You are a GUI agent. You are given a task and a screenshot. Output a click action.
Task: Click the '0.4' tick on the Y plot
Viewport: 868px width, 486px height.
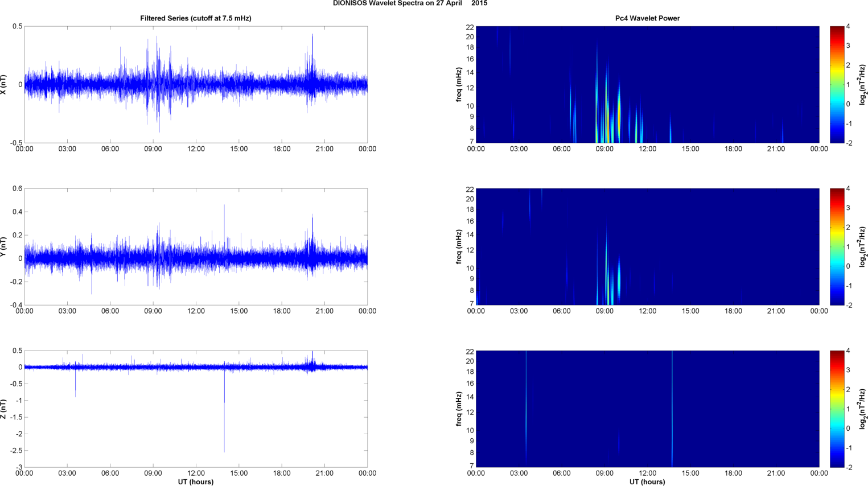[17, 212]
